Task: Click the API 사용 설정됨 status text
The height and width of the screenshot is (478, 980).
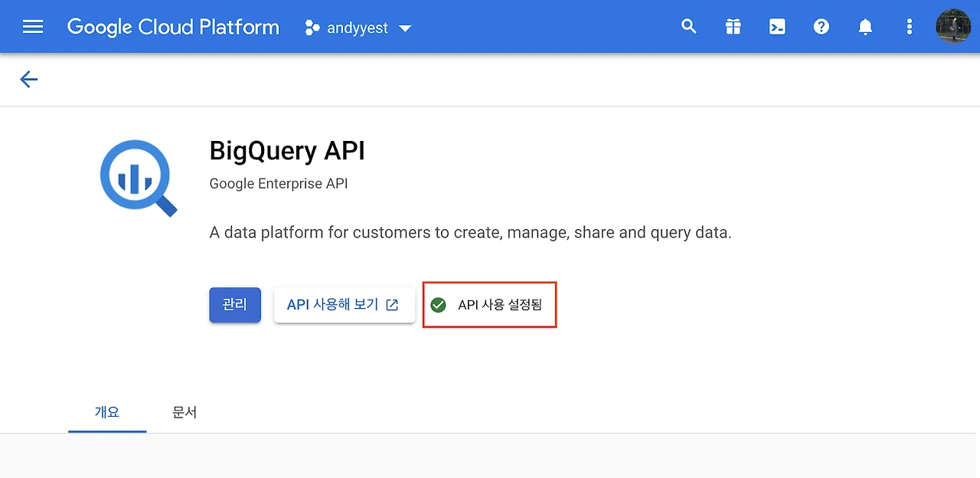Action: 500,305
